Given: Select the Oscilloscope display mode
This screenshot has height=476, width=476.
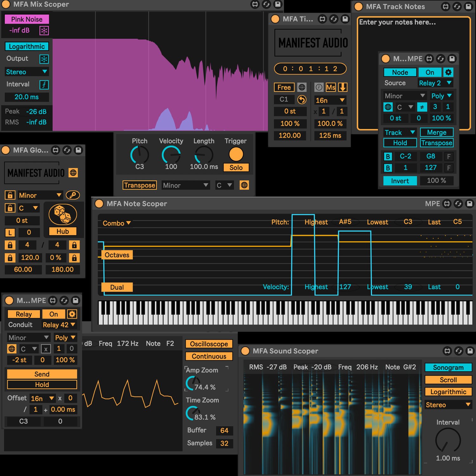Looking at the screenshot, I should coord(209,344).
